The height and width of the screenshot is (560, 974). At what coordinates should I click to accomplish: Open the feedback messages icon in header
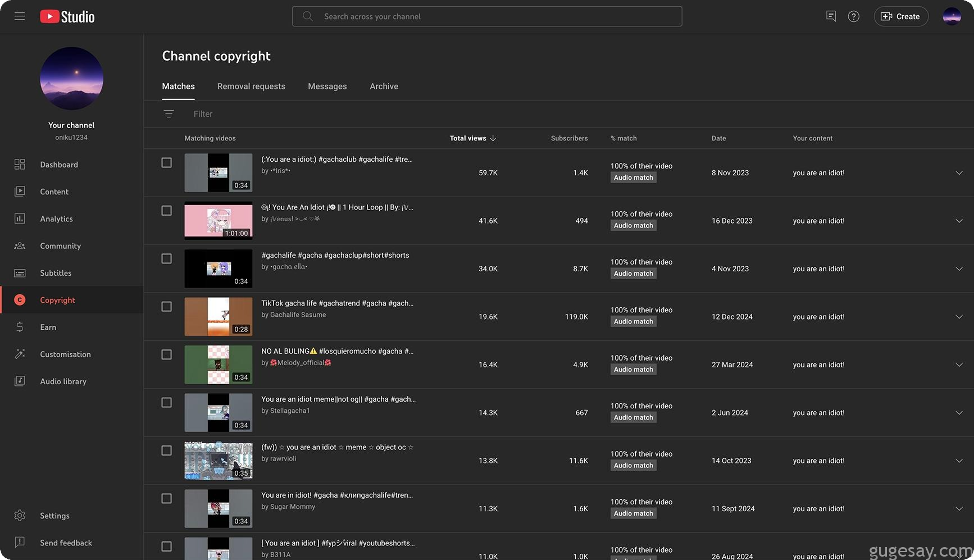[x=831, y=16]
